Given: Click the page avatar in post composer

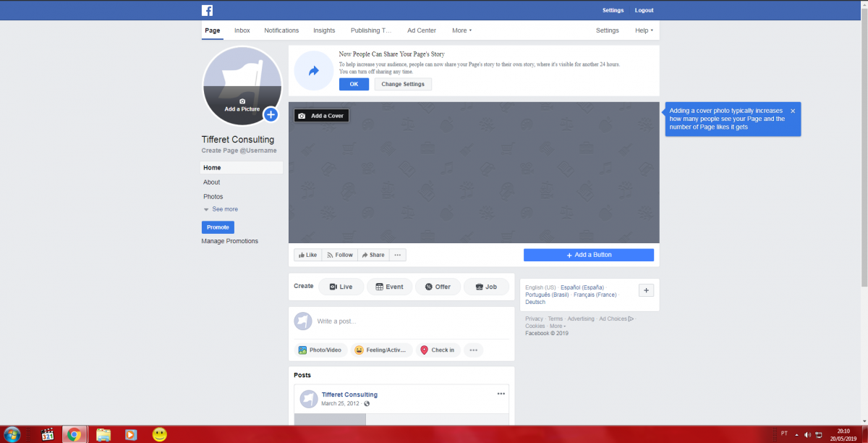Looking at the screenshot, I should click(x=303, y=321).
